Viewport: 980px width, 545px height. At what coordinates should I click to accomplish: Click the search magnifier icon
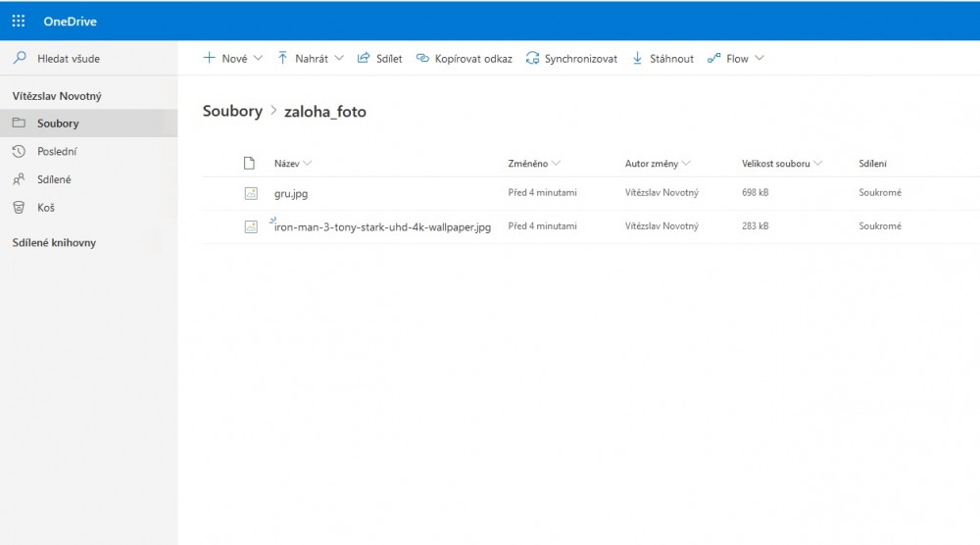20,59
